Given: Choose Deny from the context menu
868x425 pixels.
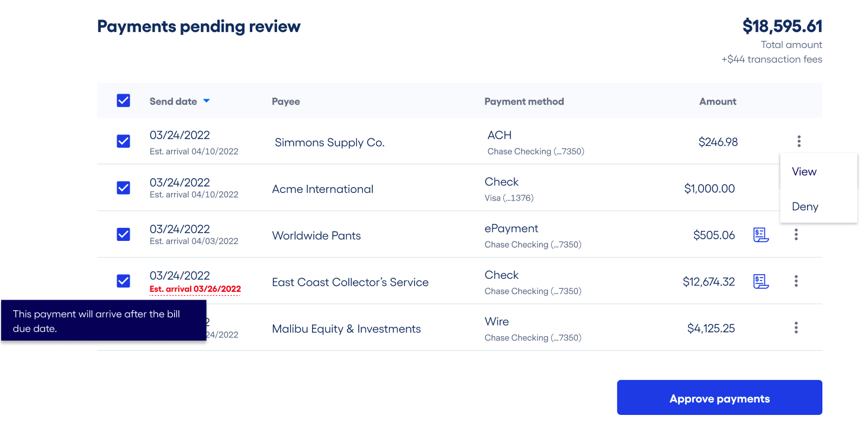Looking at the screenshot, I should [x=805, y=207].
